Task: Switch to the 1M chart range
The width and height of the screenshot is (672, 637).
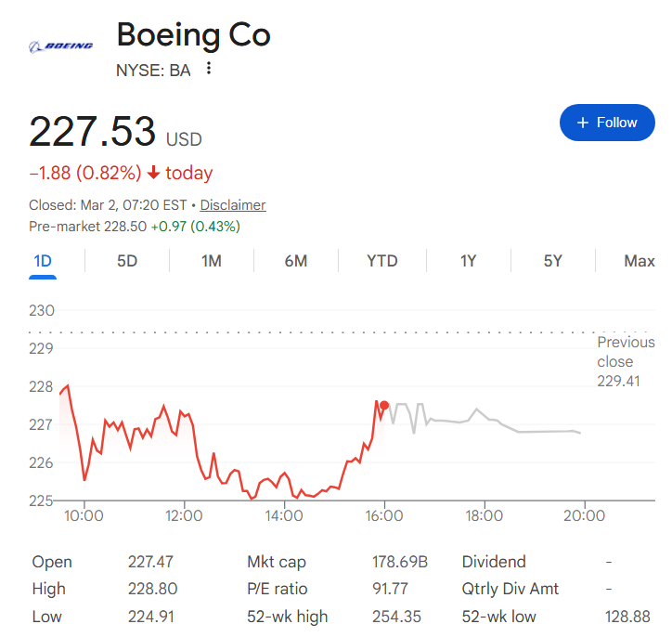Action: point(212,261)
